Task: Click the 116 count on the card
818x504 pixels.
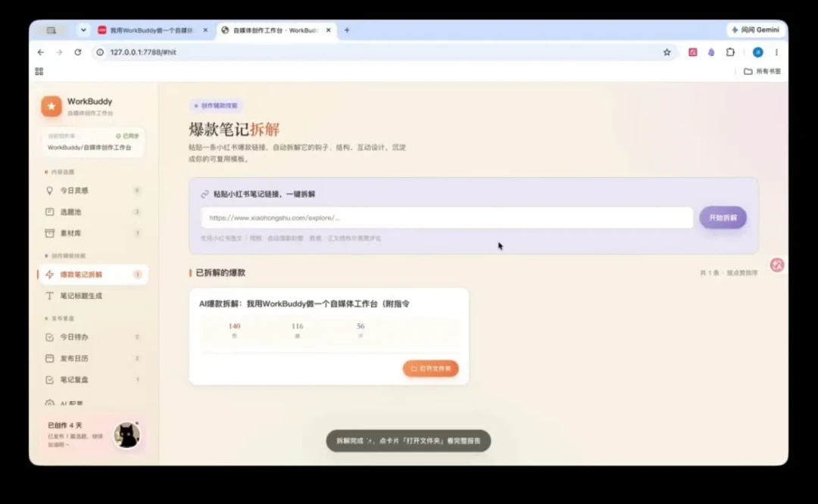Action: click(x=298, y=326)
